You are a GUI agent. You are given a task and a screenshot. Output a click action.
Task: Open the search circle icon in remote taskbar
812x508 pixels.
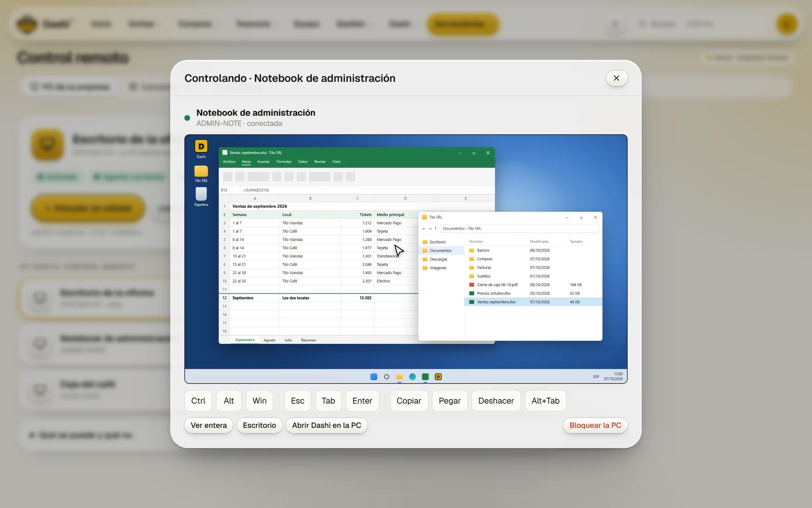pyautogui.click(x=387, y=377)
